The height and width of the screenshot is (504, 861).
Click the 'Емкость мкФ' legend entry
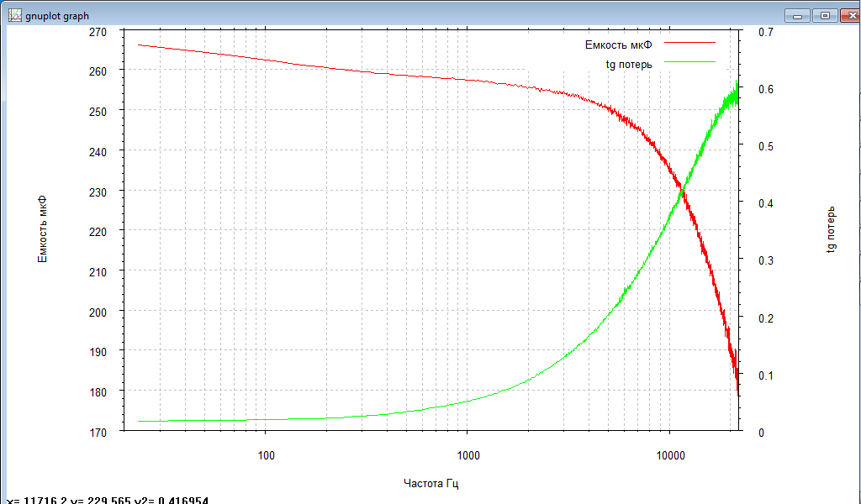618,45
